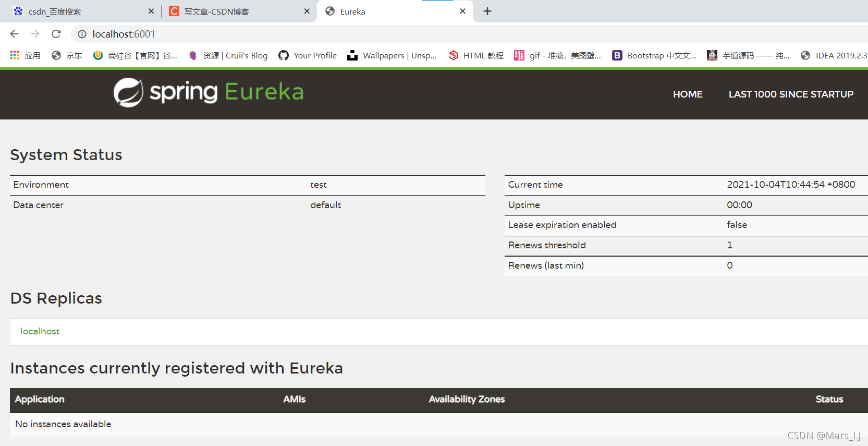This screenshot has height=446, width=868.
Task: Click the browser forward arrow
Action: coord(35,34)
